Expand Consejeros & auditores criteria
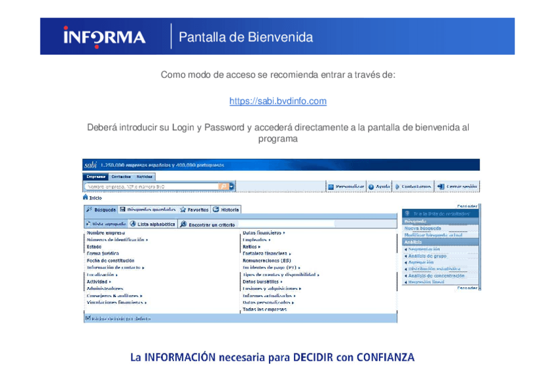This screenshot has height=392, width=555. [x=115, y=296]
